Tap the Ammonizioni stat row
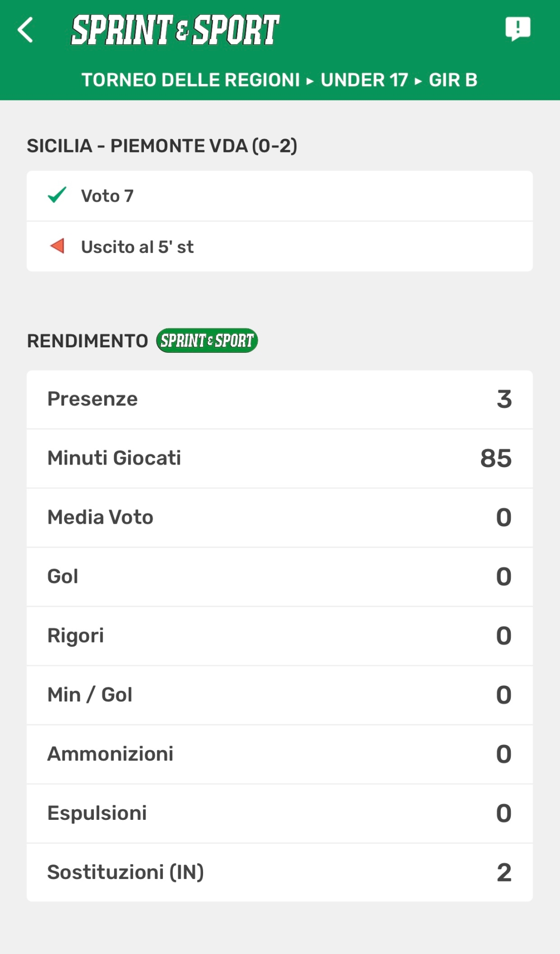This screenshot has height=954, width=560. 280,754
